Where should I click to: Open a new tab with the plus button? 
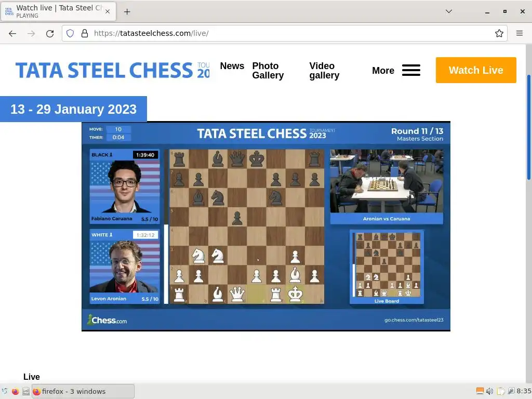pyautogui.click(x=127, y=12)
